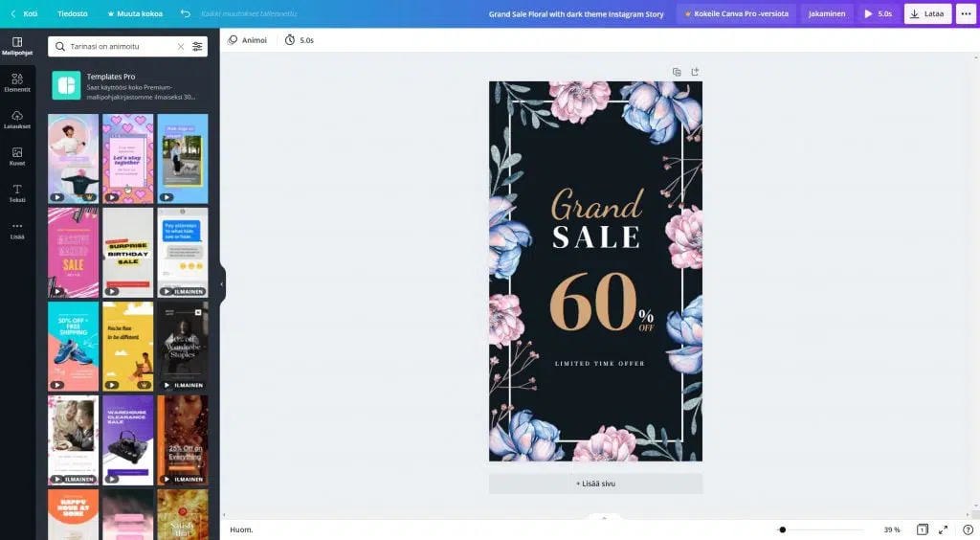The width and height of the screenshot is (980, 540).
Task: Click the design title in header
Action: click(x=575, y=13)
